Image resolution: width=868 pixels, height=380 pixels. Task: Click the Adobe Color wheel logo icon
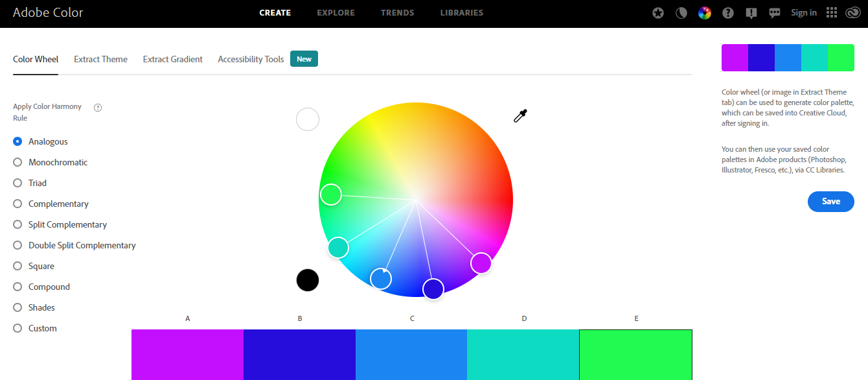pos(705,12)
